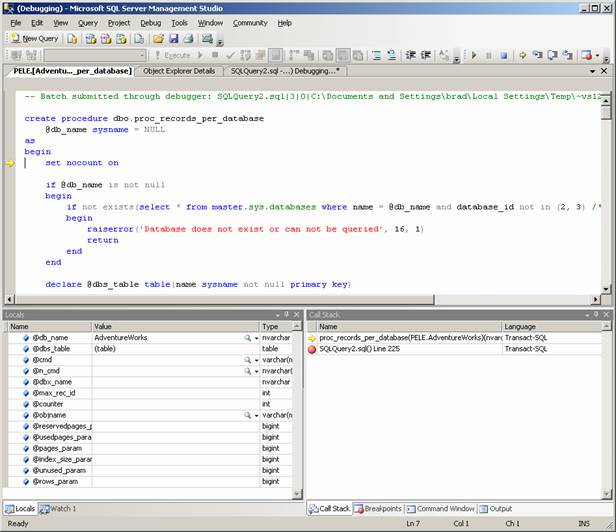616x532 pixels.
Task: Click the Save icon in toolbar
Action: (x=173, y=39)
